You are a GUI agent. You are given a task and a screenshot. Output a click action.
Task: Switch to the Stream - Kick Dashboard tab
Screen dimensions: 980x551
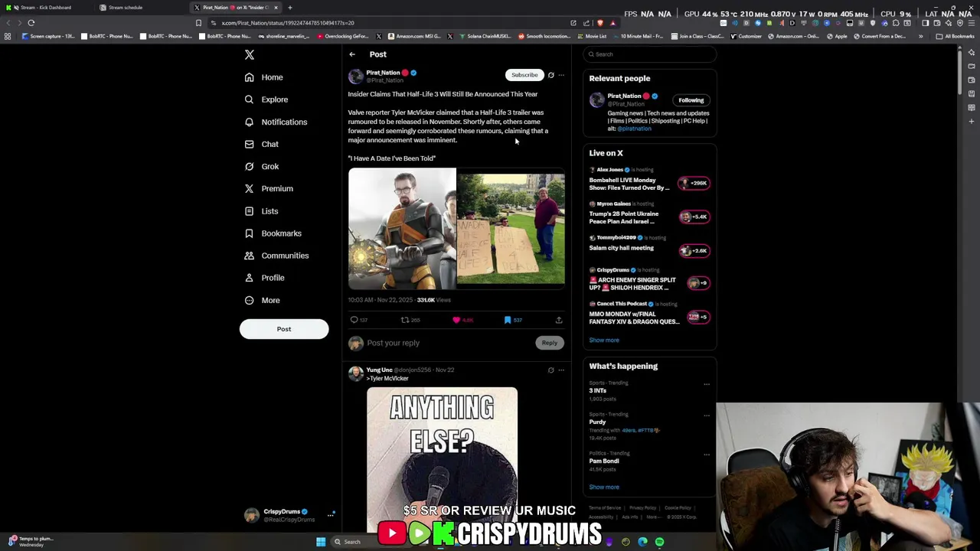[47, 8]
